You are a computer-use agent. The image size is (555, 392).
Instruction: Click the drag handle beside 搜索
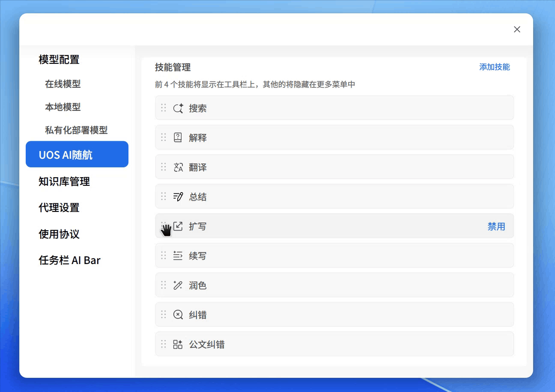(163, 108)
